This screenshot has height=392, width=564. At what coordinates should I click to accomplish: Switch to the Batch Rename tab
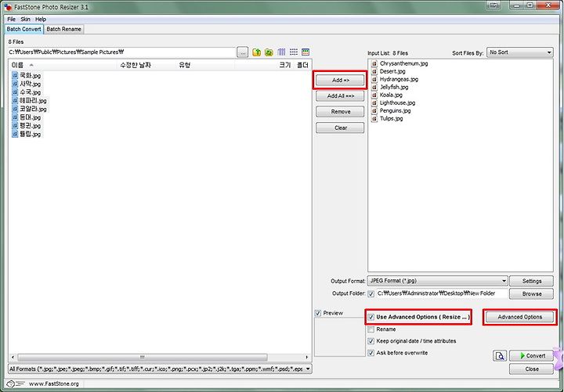click(x=63, y=29)
